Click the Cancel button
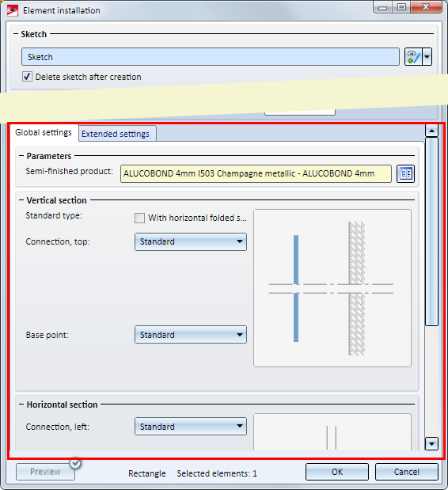448x490 pixels. 407,472
